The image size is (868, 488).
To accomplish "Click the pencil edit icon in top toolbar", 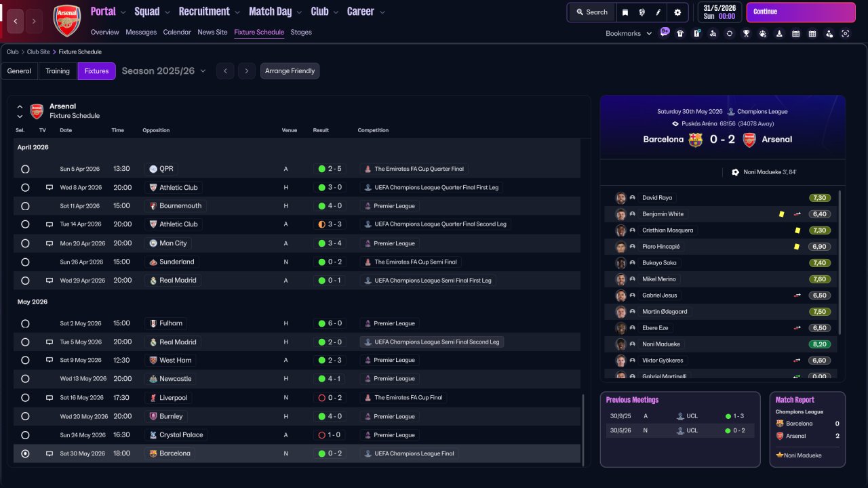I will [x=658, y=12].
